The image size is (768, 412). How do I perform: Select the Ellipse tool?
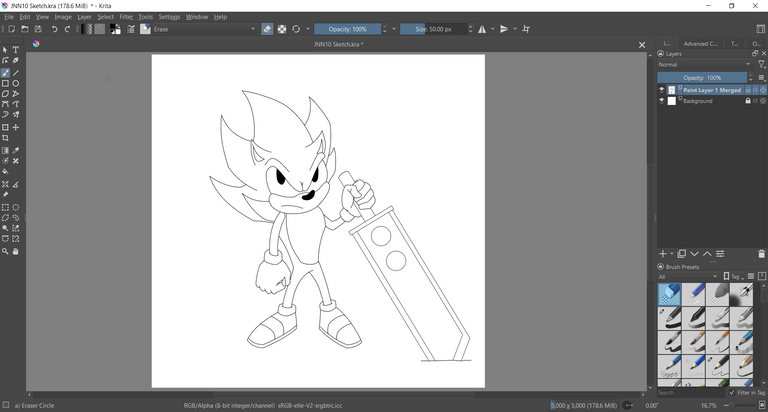click(x=16, y=83)
